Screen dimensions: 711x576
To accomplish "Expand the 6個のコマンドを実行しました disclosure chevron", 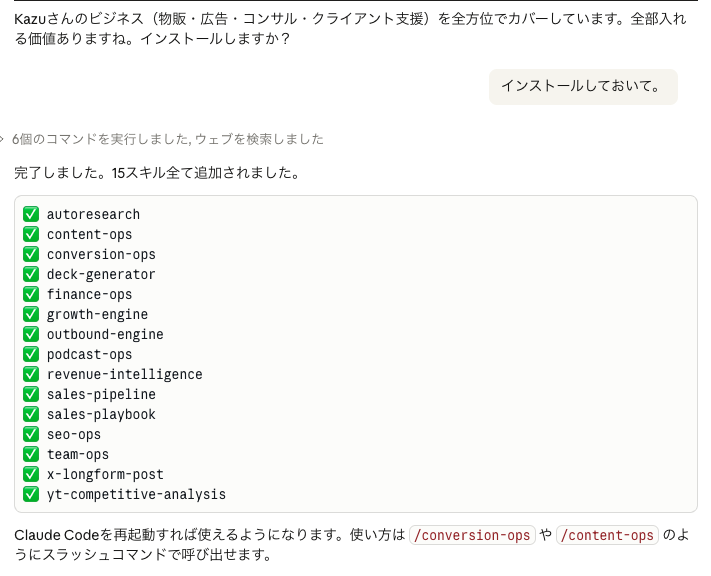I will (x=3, y=139).
